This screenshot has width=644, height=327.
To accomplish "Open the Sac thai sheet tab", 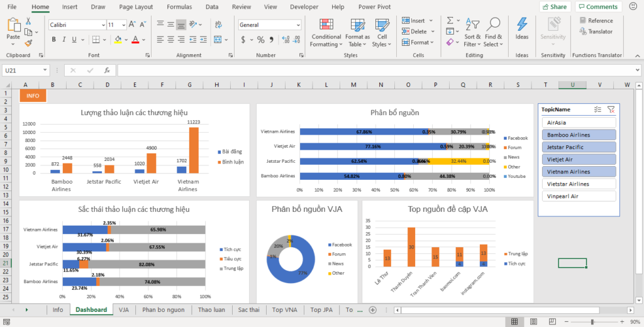I will pyautogui.click(x=249, y=310).
